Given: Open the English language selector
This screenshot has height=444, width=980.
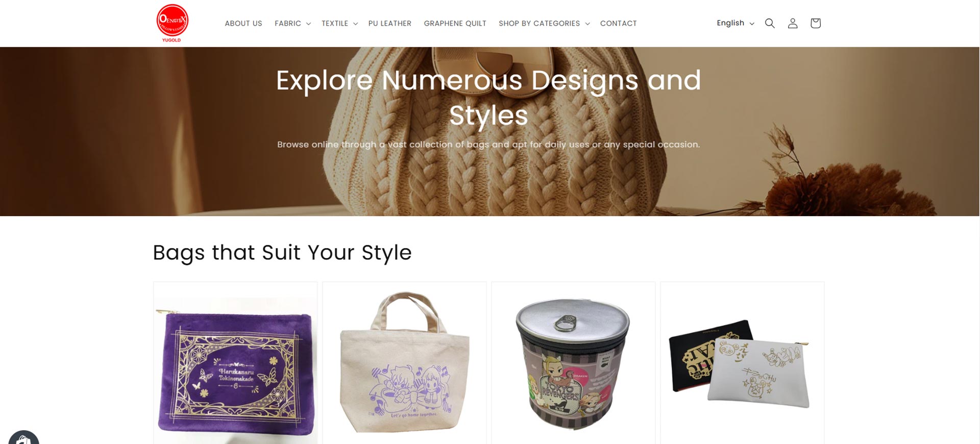Looking at the screenshot, I should 735,23.
